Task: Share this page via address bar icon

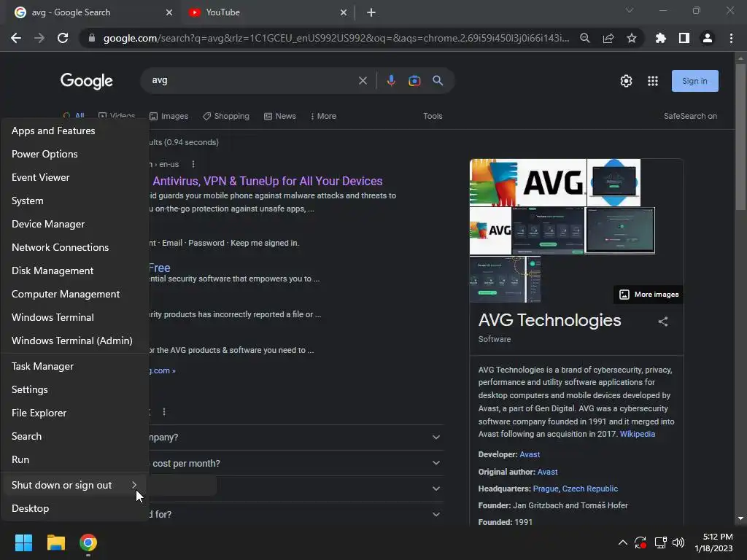Action: coord(608,38)
